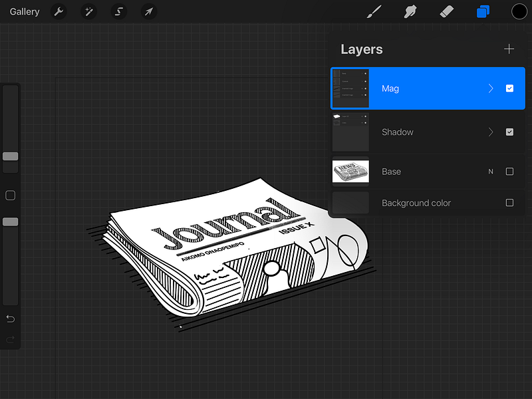The image size is (532, 399).
Task: Tap the Undo arrow button
Action: [x=10, y=319]
